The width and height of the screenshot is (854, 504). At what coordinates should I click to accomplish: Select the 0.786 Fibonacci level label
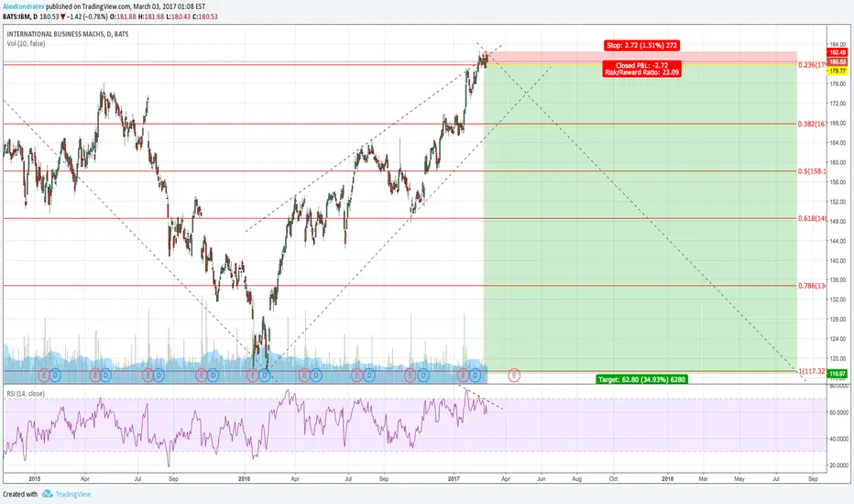(x=812, y=286)
